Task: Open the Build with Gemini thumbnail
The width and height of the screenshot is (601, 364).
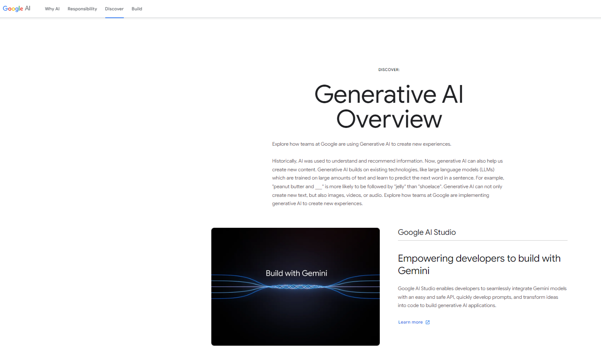Action: [296, 287]
